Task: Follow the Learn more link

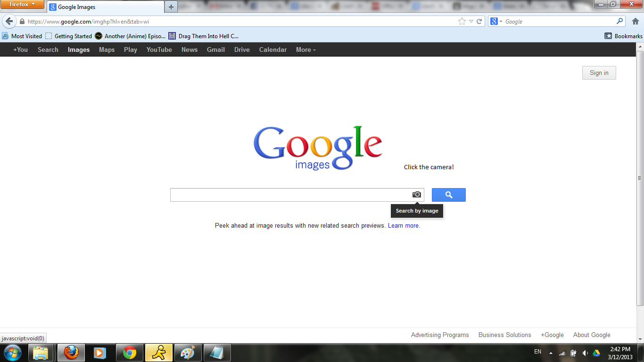Action: [x=404, y=226]
